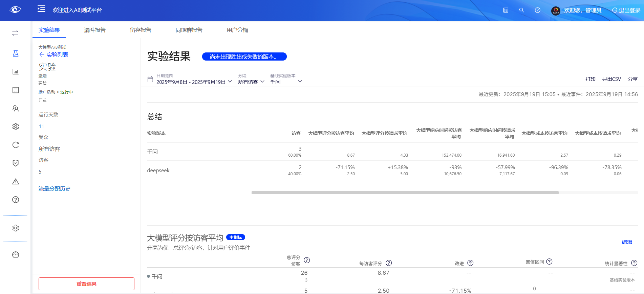644x294 pixels.
Task: Click the summary table horizontal scrollbar
Action: 405,193
